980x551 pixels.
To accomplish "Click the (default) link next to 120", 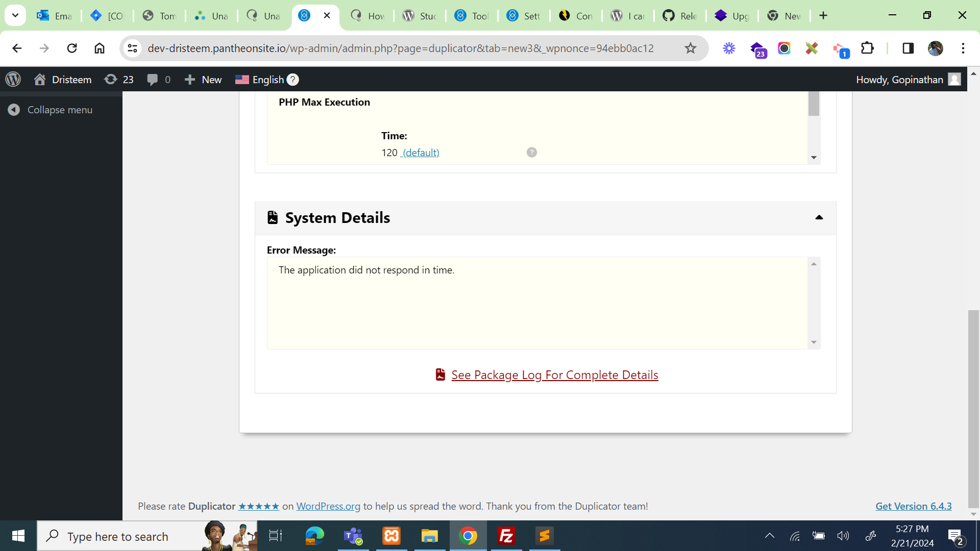I will pyautogui.click(x=420, y=153).
